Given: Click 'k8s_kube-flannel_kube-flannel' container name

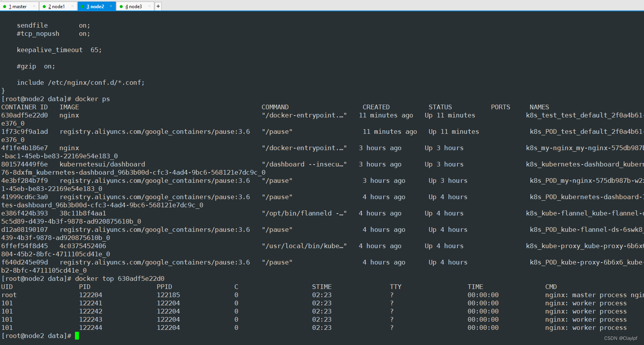Looking at the screenshot, I should [584, 213].
